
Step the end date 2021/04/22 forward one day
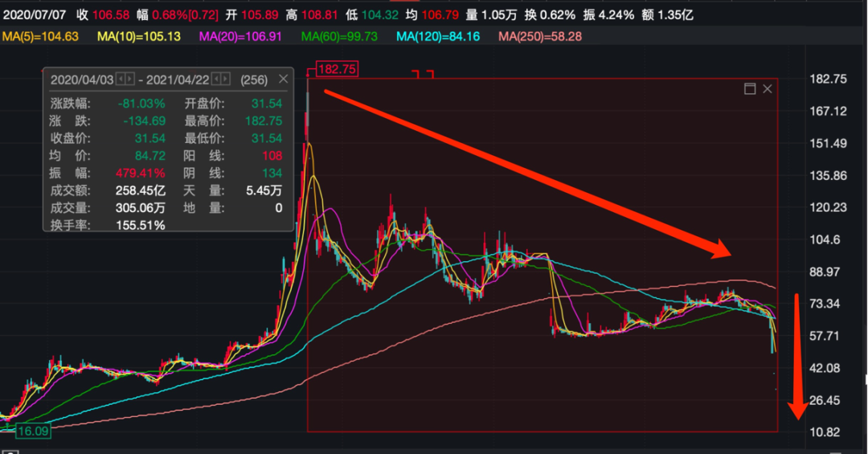[225, 80]
